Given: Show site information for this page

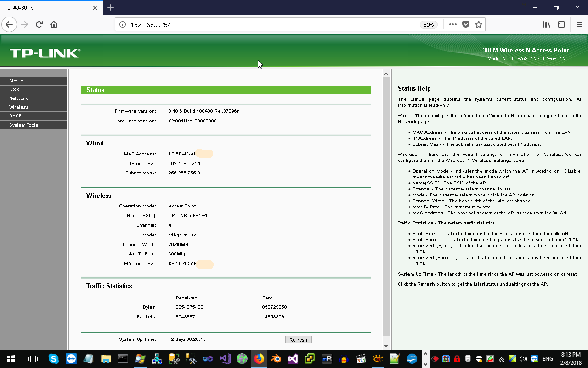Looking at the screenshot, I should pos(123,24).
